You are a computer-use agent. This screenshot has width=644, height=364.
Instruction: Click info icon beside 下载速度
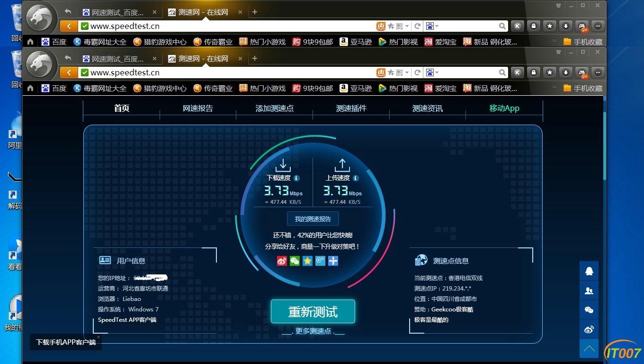296,178
